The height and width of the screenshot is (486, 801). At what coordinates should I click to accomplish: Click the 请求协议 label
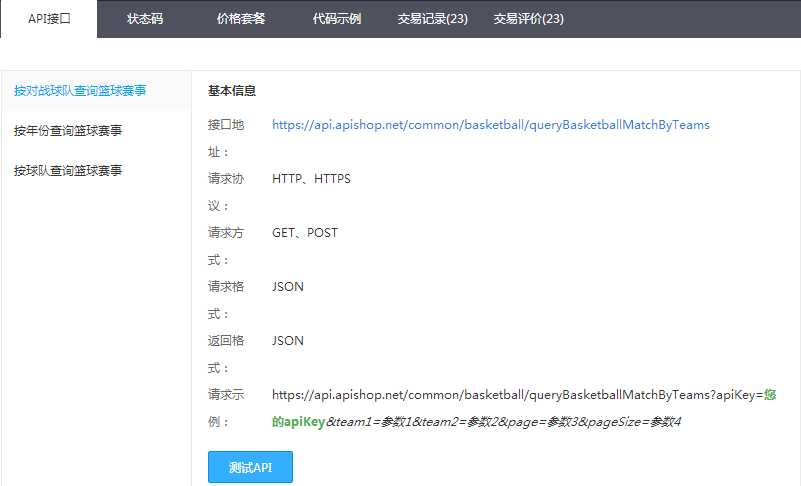pyautogui.click(x=226, y=192)
